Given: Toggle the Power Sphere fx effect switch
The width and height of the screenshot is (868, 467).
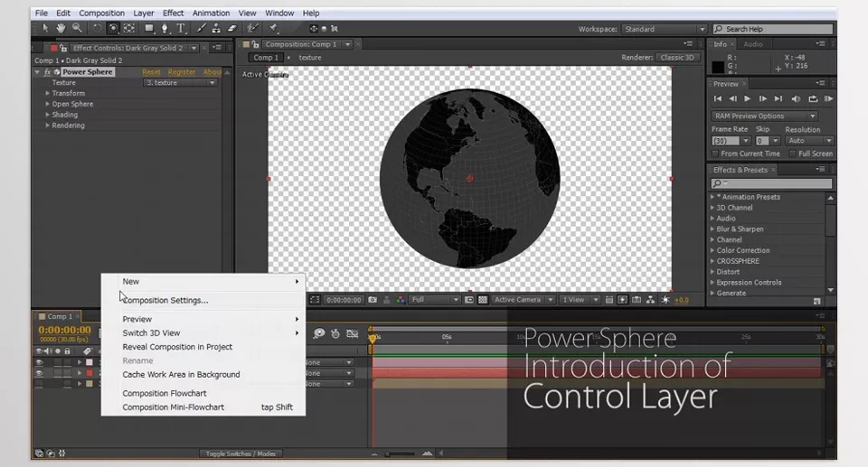Looking at the screenshot, I should pos(48,72).
